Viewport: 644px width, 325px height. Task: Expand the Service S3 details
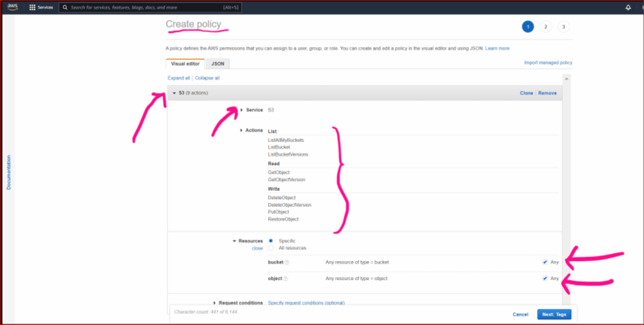coord(241,110)
